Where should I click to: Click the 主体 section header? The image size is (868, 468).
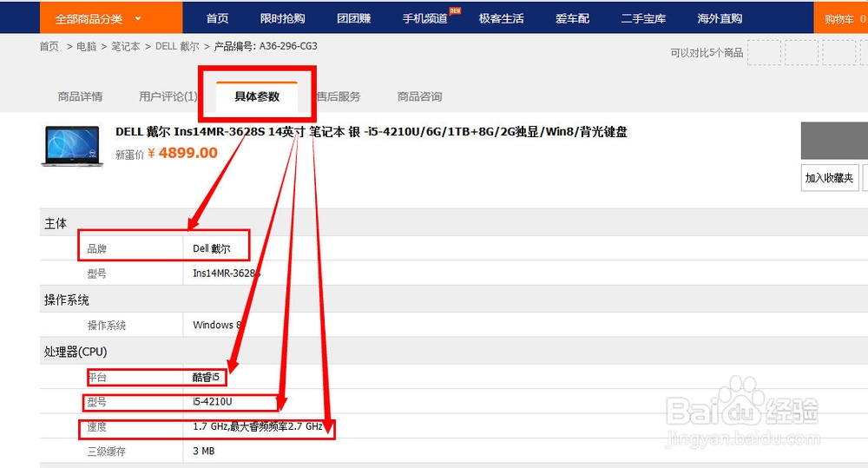[x=56, y=224]
